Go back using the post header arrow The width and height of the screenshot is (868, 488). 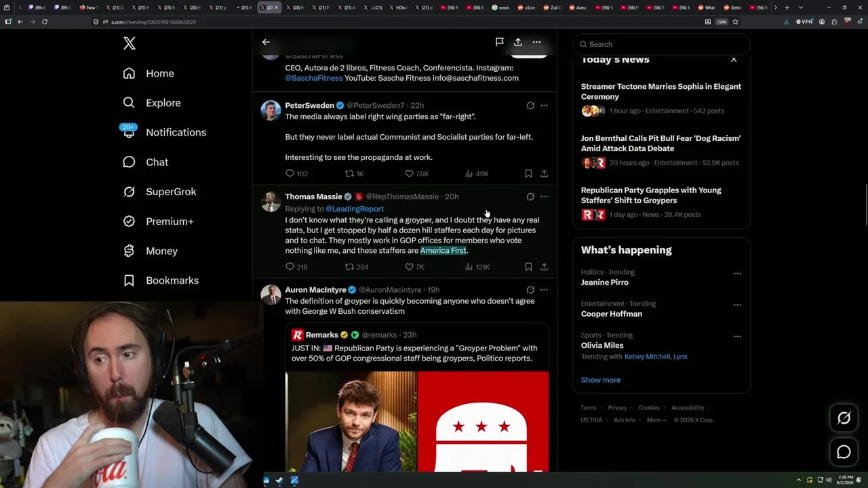tap(266, 42)
